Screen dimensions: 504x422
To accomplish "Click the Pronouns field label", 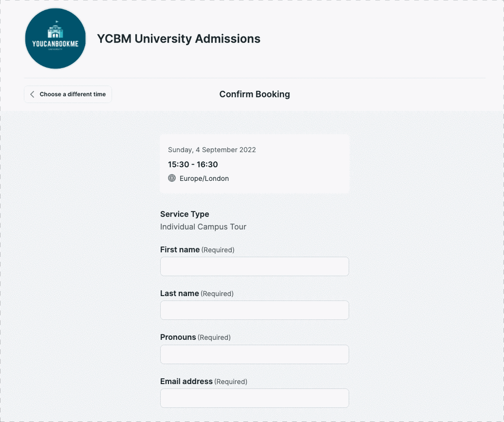I will click(x=178, y=337).
